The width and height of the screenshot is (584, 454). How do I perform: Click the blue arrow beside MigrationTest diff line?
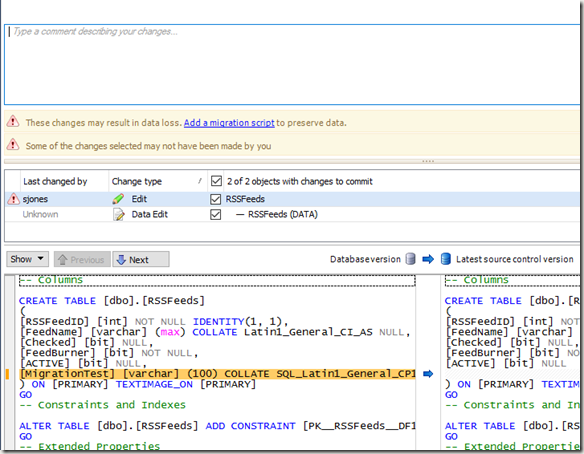click(428, 374)
